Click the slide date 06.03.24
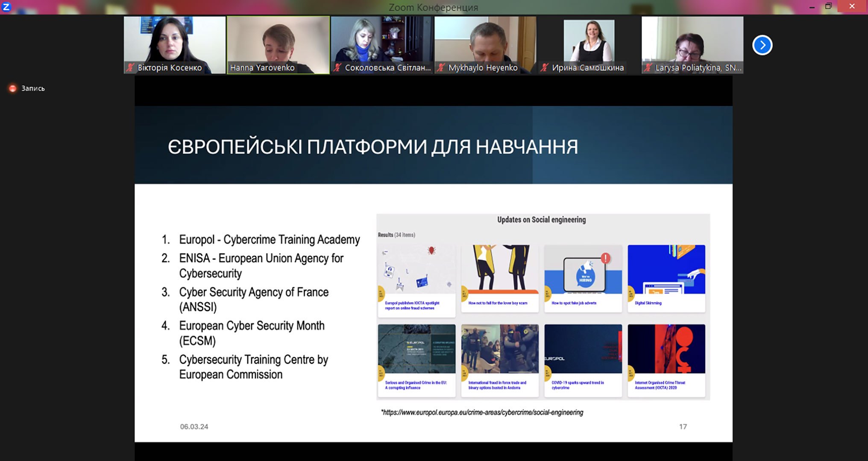The height and width of the screenshot is (461, 868). (x=194, y=426)
